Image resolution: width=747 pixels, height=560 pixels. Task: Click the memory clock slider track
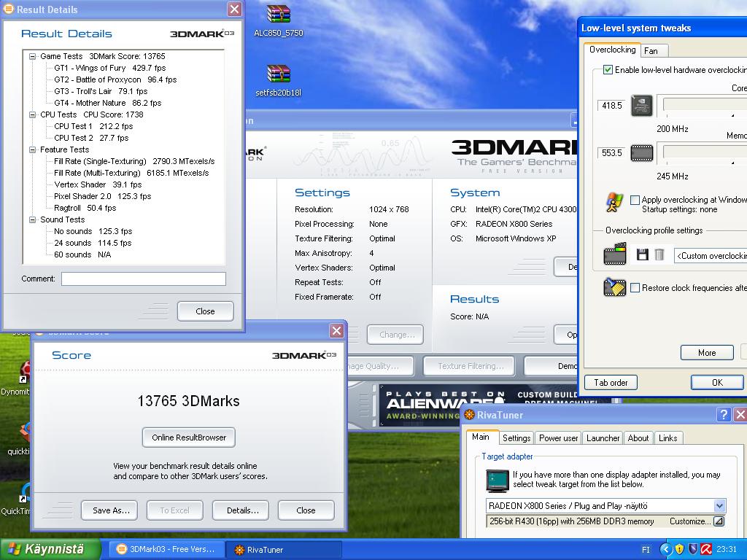[705, 152]
